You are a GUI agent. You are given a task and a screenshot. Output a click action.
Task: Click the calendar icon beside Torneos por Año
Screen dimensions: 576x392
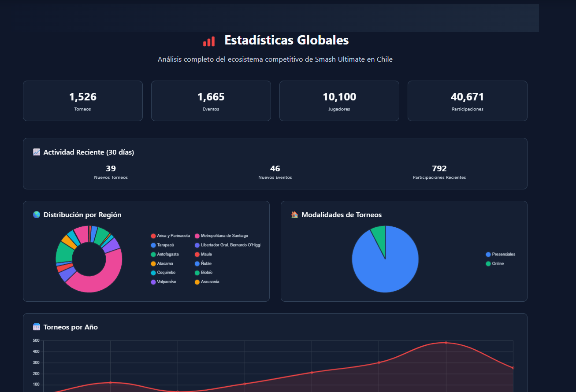pyautogui.click(x=37, y=327)
